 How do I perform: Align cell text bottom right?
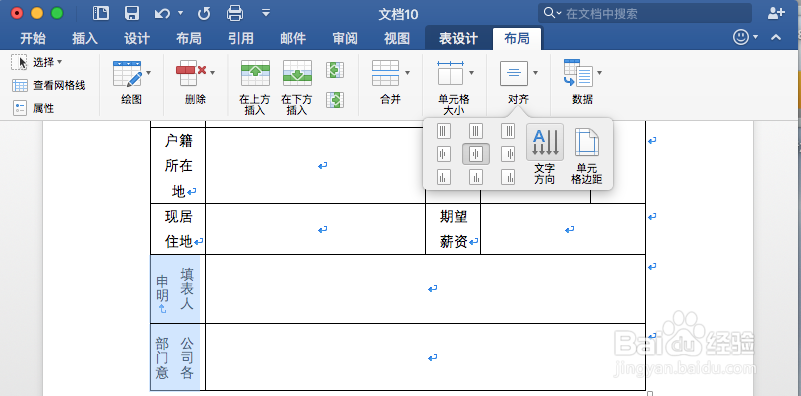(508, 177)
